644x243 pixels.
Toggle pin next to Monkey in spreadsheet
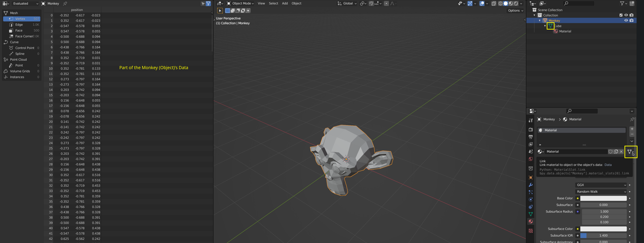click(x=65, y=3)
